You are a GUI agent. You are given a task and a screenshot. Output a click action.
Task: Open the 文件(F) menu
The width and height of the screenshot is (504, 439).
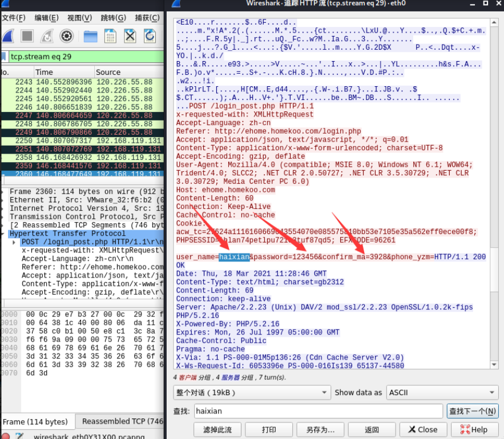point(14,18)
